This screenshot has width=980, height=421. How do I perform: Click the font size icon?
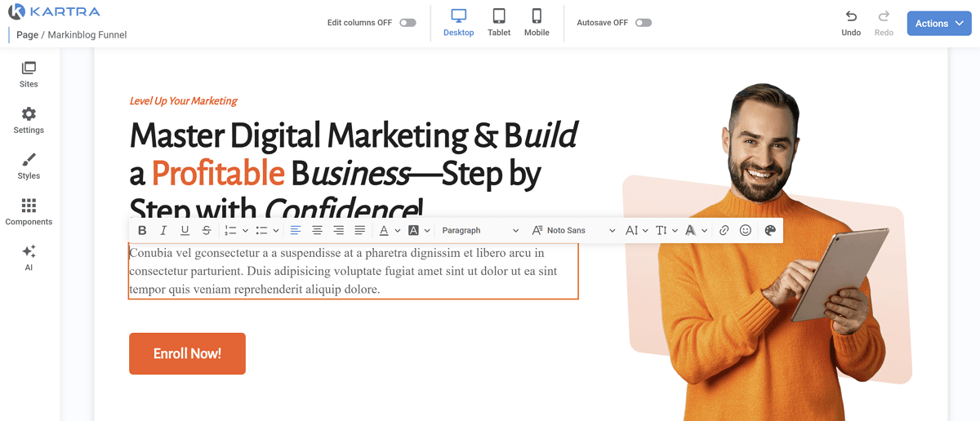tap(631, 231)
